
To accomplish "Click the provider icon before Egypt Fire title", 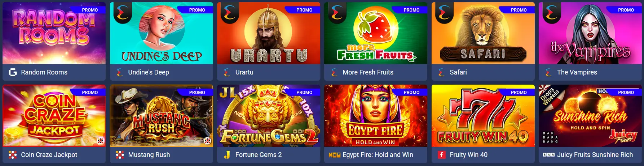I will point(334,155).
